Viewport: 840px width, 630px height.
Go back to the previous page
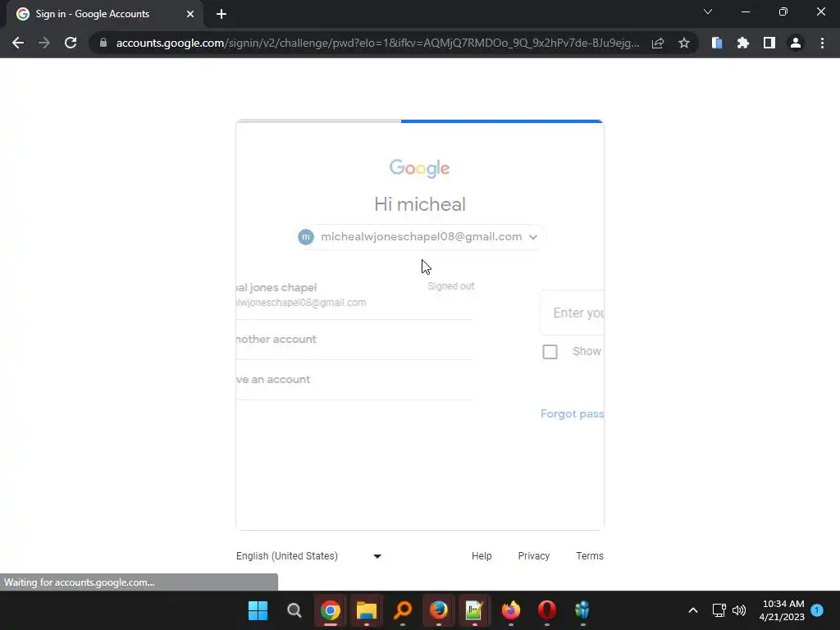point(18,43)
